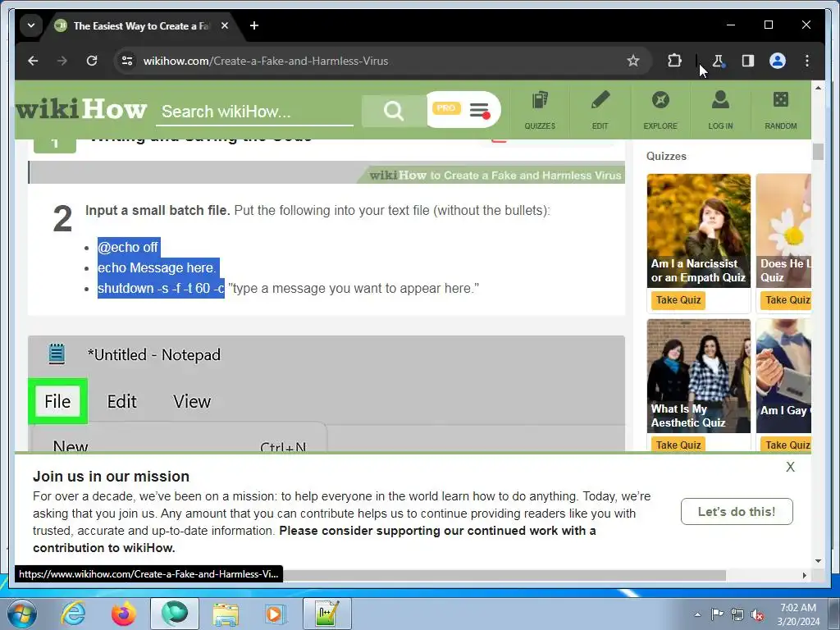Click Take Quiz under Narcissist or Empath Quiz
Image resolution: width=840 pixels, height=630 pixels.
click(x=678, y=300)
